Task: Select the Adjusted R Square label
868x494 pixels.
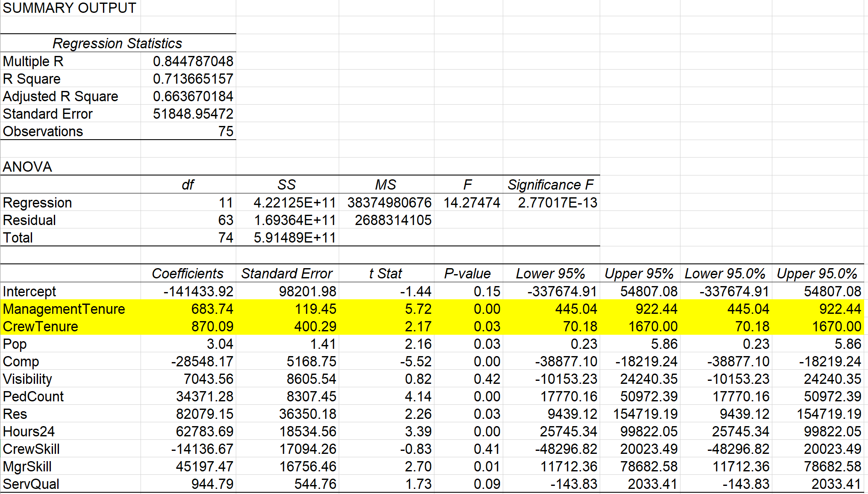Action: pyautogui.click(x=61, y=96)
